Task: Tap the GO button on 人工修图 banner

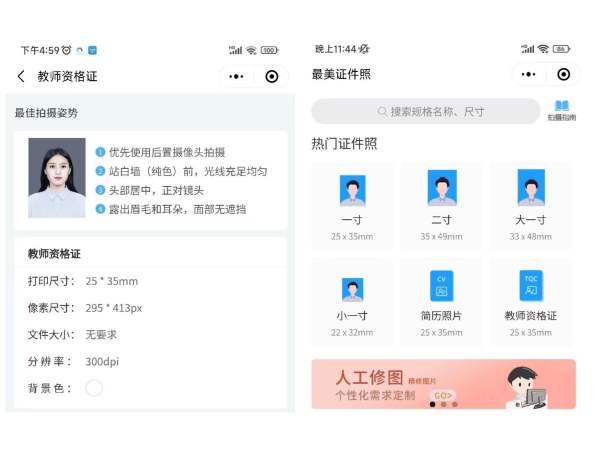Action: point(442,395)
